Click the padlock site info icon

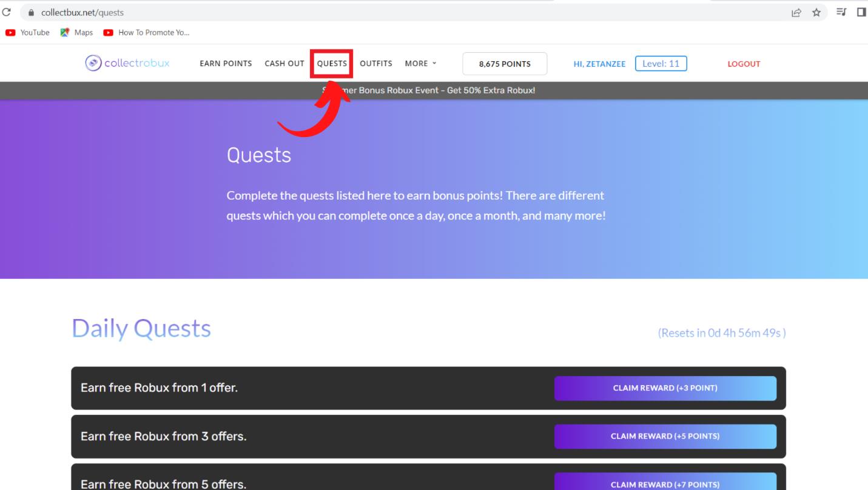(x=32, y=12)
